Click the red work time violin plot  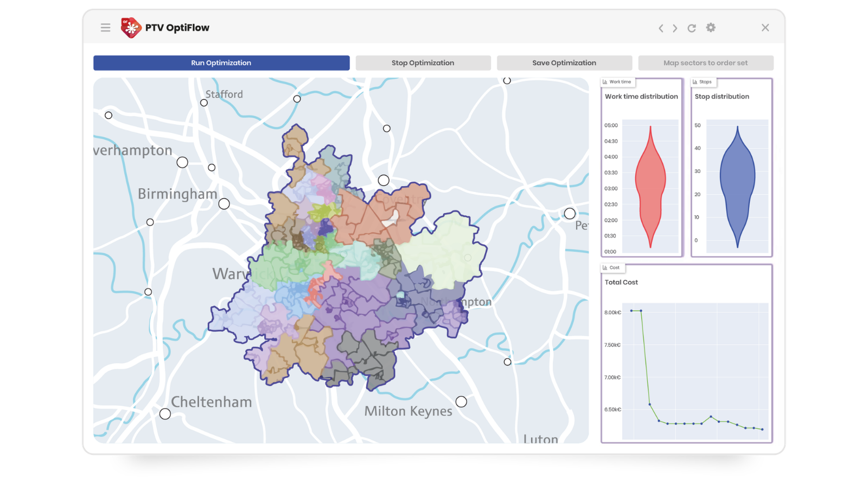[x=650, y=187]
